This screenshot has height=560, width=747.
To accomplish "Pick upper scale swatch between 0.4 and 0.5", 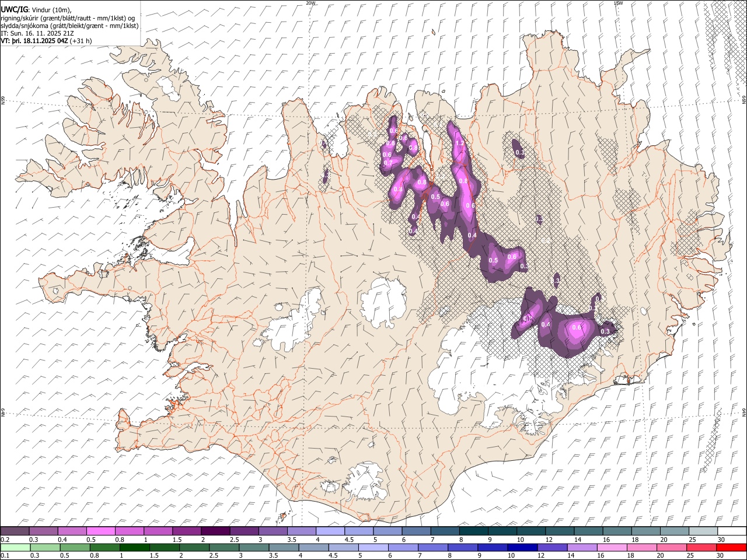I will [72, 531].
